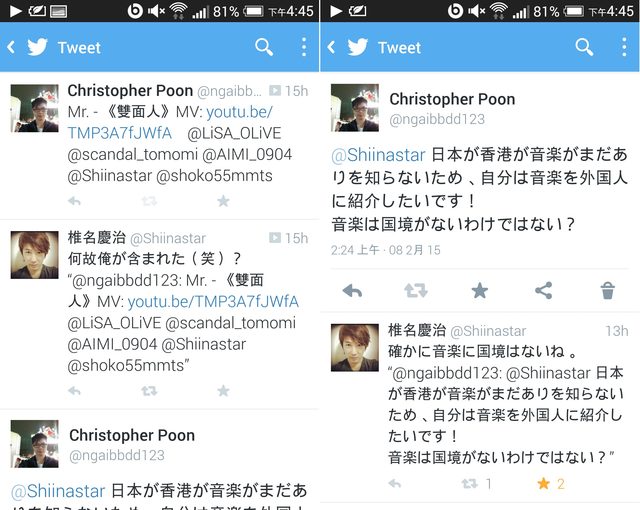The height and width of the screenshot is (510, 640).
Task: Toggle the orange favorite star showing 2
Action: tap(543, 484)
